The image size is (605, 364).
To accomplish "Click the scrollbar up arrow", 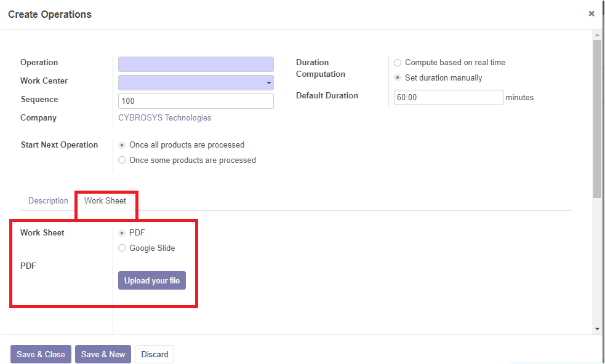I will tap(597, 35).
